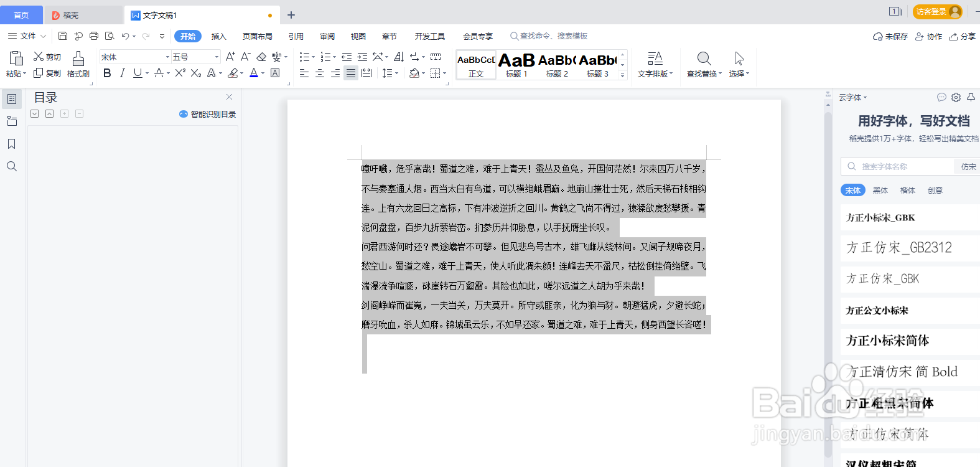Open the bookmark icon in left sidebar
980x467 pixels.
(11, 144)
